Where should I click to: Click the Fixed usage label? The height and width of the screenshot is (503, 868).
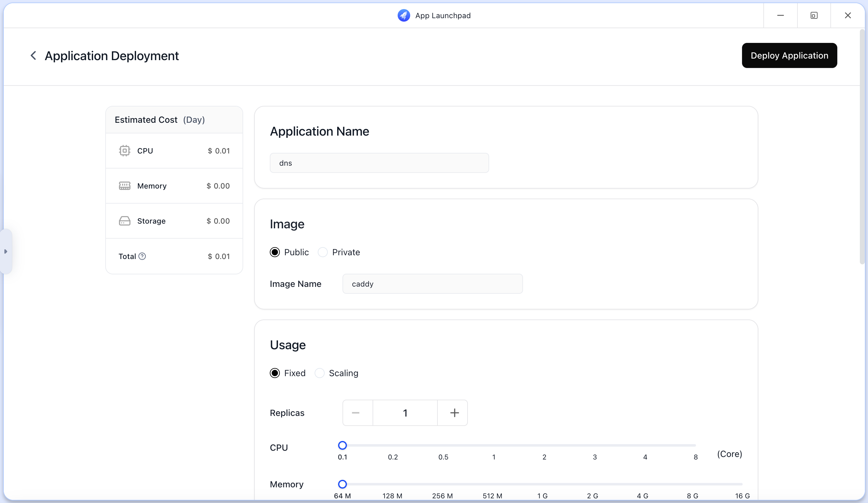click(x=295, y=373)
